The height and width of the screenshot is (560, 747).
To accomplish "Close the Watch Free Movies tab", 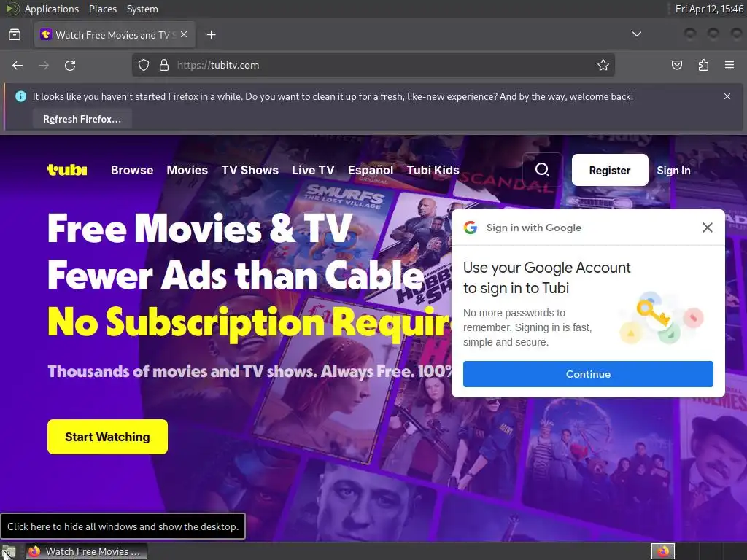I will (x=184, y=34).
